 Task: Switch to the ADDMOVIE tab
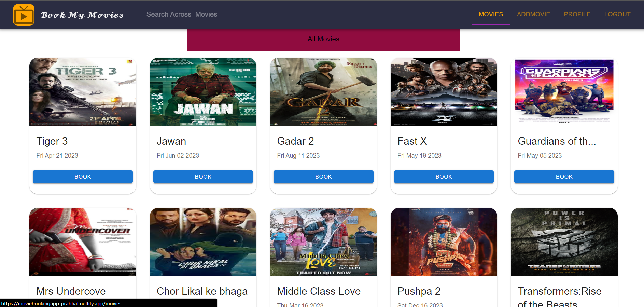pos(533,14)
